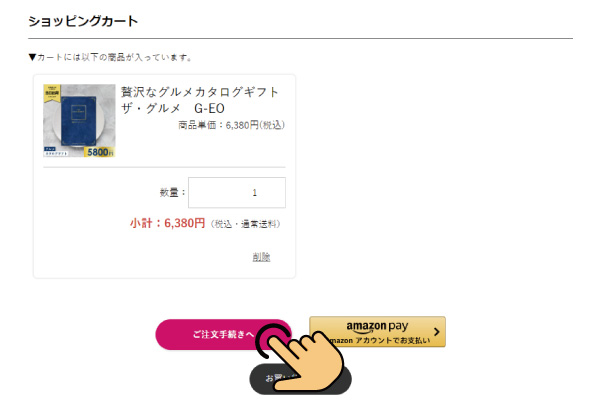This screenshot has height=400, width=600.
Task: Click the 小計:6,380円 subtotal text
Action: click(168, 223)
